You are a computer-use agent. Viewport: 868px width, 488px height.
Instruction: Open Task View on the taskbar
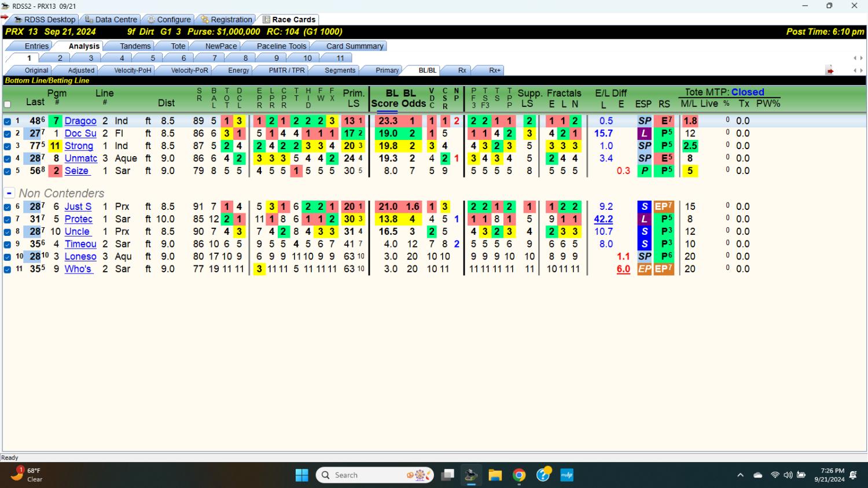[x=447, y=475]
